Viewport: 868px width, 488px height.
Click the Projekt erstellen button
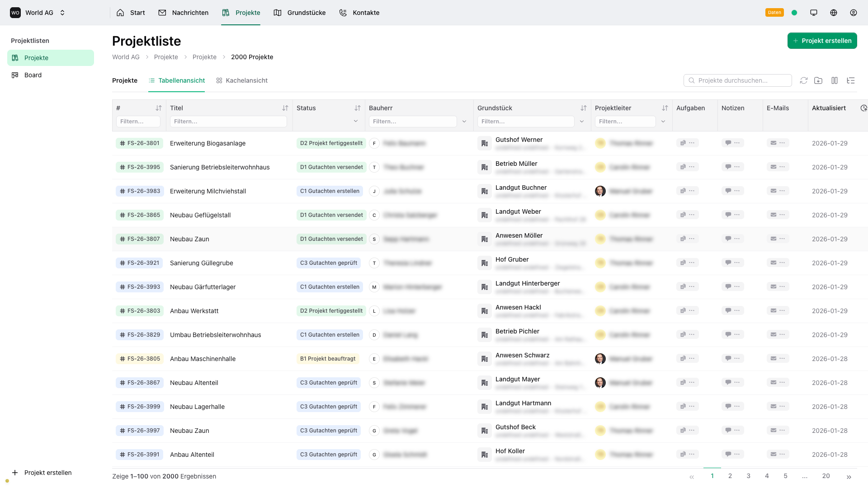(822, 41)
